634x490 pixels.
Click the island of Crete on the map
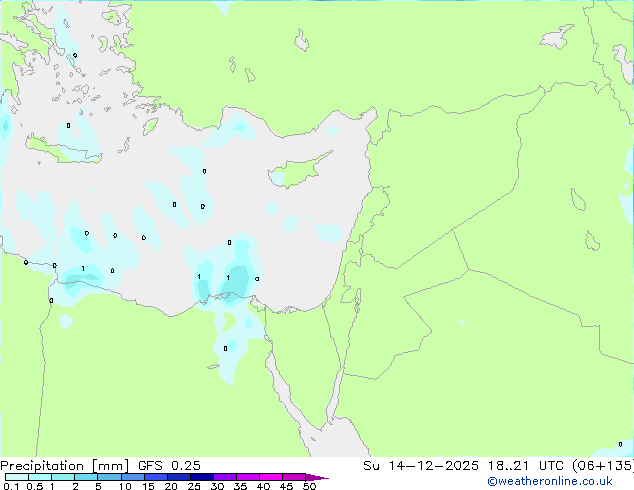coord(64,150)
